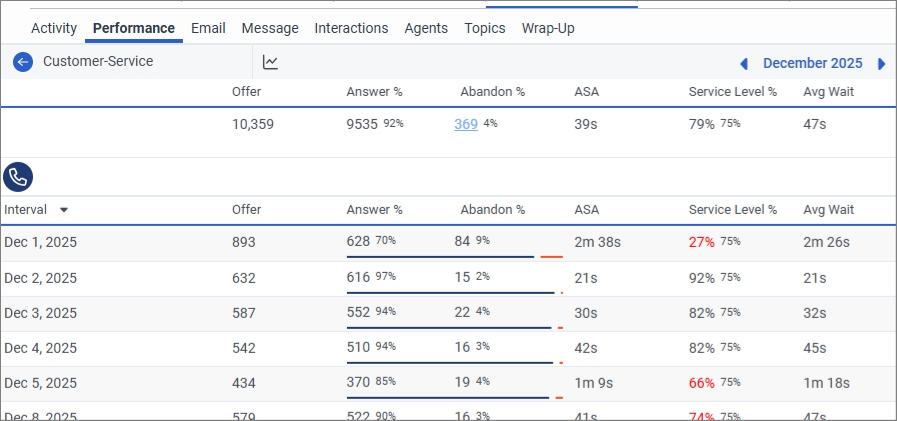Click the back arrow beside Customer-Service
This screenshot has width=897, height=421.
(23, 62)
